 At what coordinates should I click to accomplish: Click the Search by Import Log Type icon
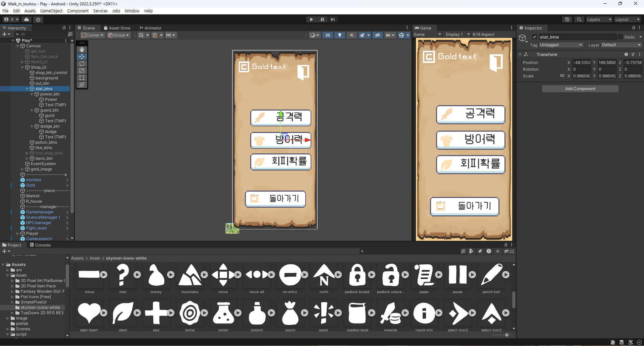pos(489,251)
